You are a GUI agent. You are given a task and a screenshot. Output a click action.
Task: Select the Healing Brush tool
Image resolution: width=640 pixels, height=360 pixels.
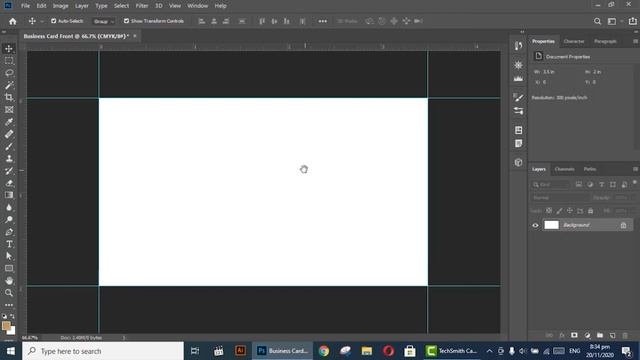[9, 134]
